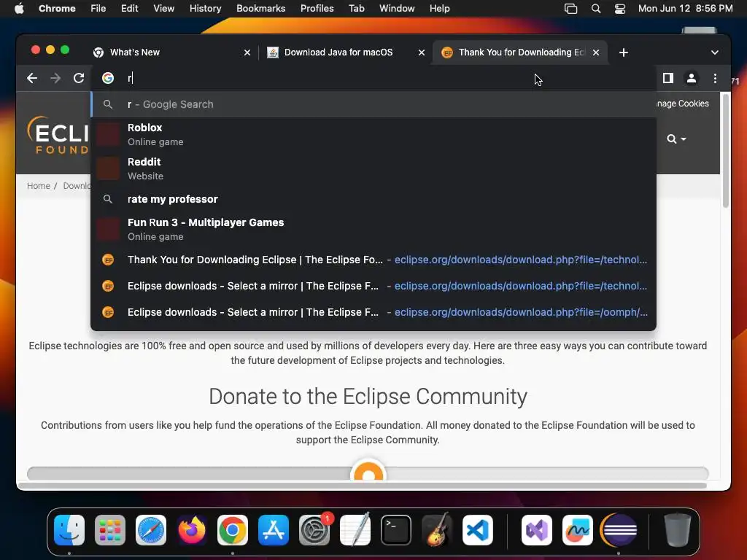The height and width of the screenshot is (560, 747).
Task: Switch to the What's New tab
Action: coord(171,52)
